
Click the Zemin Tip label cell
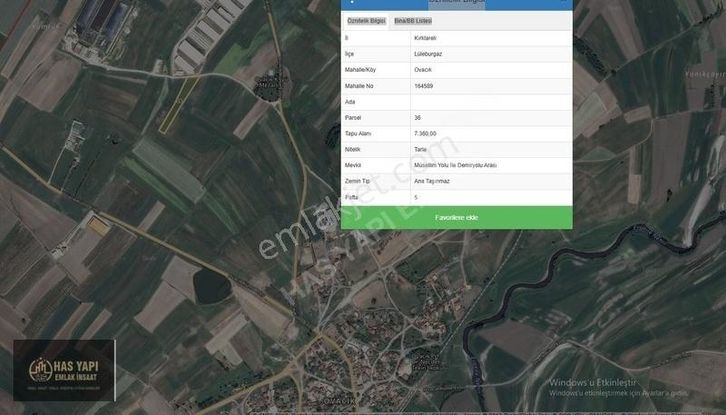[x=376, y=181]
